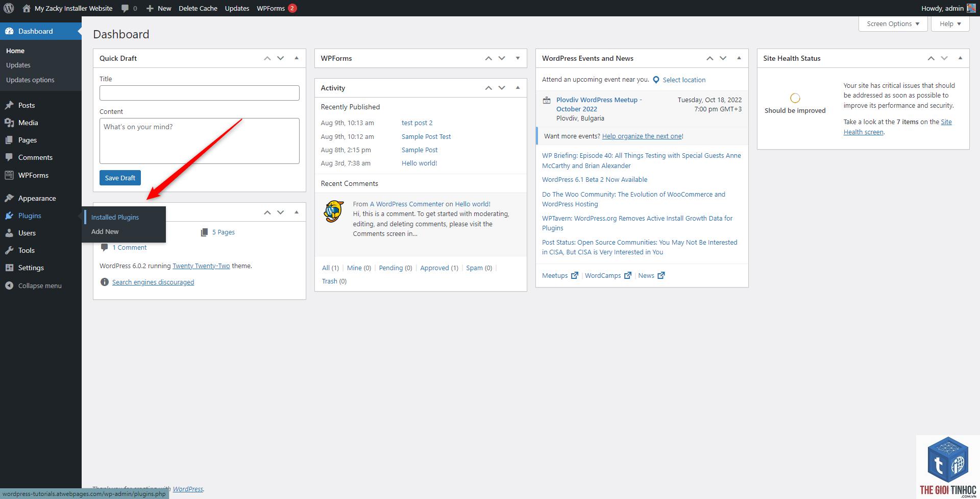Click the home icon beside site name
Screen dimensions: 980x499
pyautogui.click(x=27, y=8)
